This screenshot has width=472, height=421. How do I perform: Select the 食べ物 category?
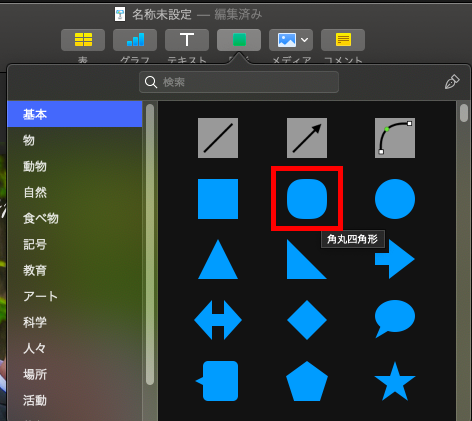[x=75, y=218]
